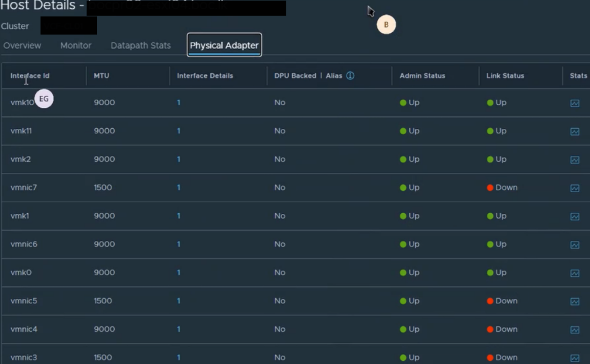This screenshot has width=590, height=364.
Task: Click the MTU column header
Action: [x=101, y=76]
